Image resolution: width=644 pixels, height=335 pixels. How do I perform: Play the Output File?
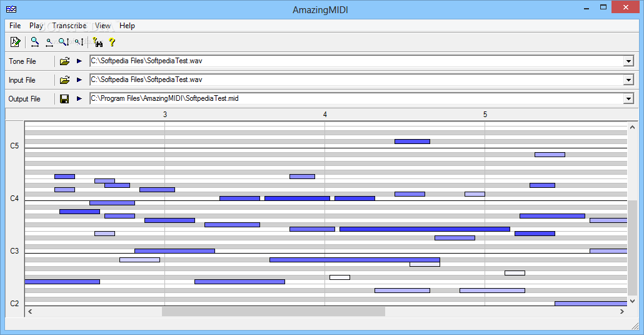[x=79, y=99]
